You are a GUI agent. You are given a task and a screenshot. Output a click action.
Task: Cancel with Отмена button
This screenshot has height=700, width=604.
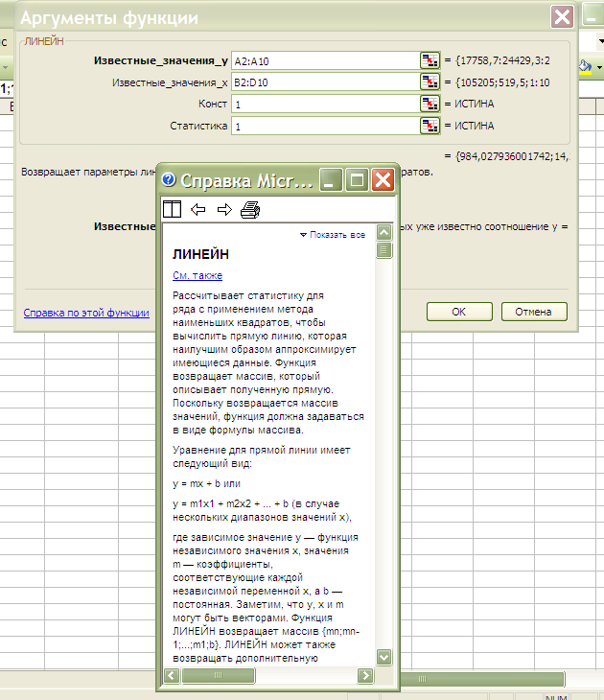click(x=534, y=312)
